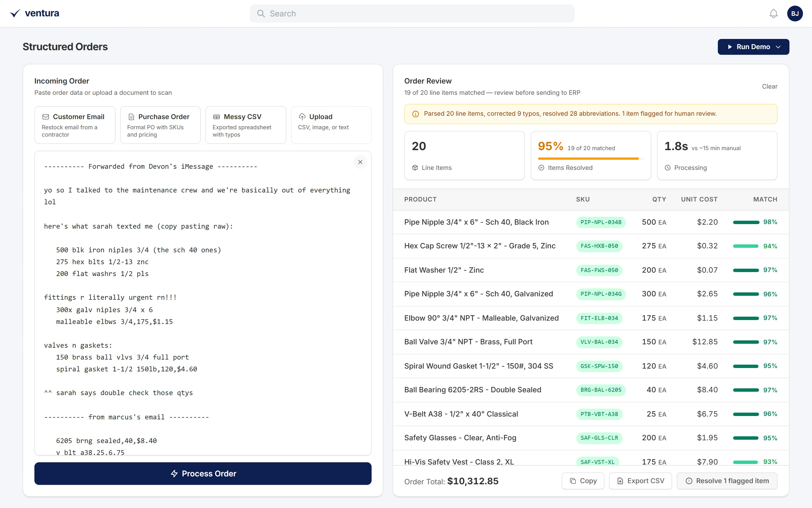Resolve the 1 flagged item
Screen dimensions: 812x508
727,481
